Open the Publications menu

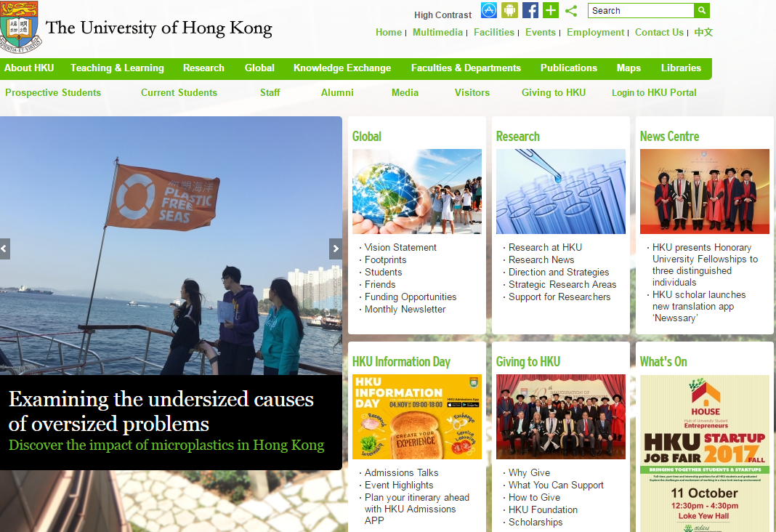point(569,68)
